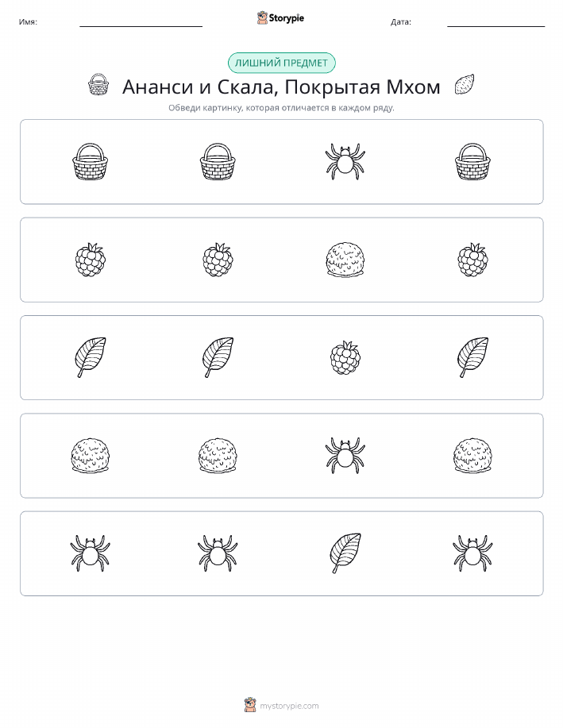
Task: Click the moss rock icon right of title
Action: coord(465,84)
